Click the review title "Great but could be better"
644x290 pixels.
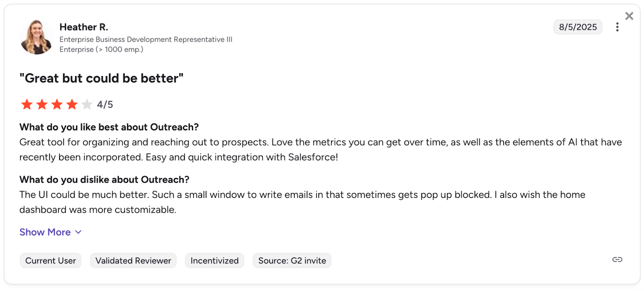(101, 78)
